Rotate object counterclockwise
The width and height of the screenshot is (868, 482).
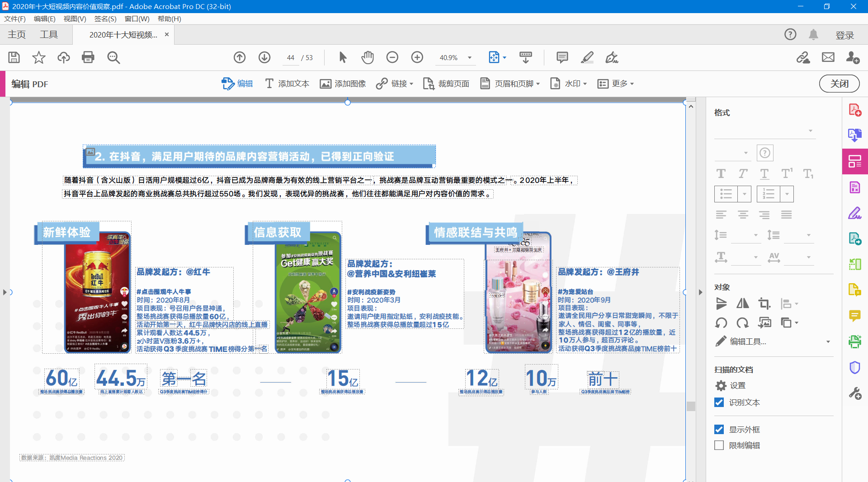click(721, 323)
